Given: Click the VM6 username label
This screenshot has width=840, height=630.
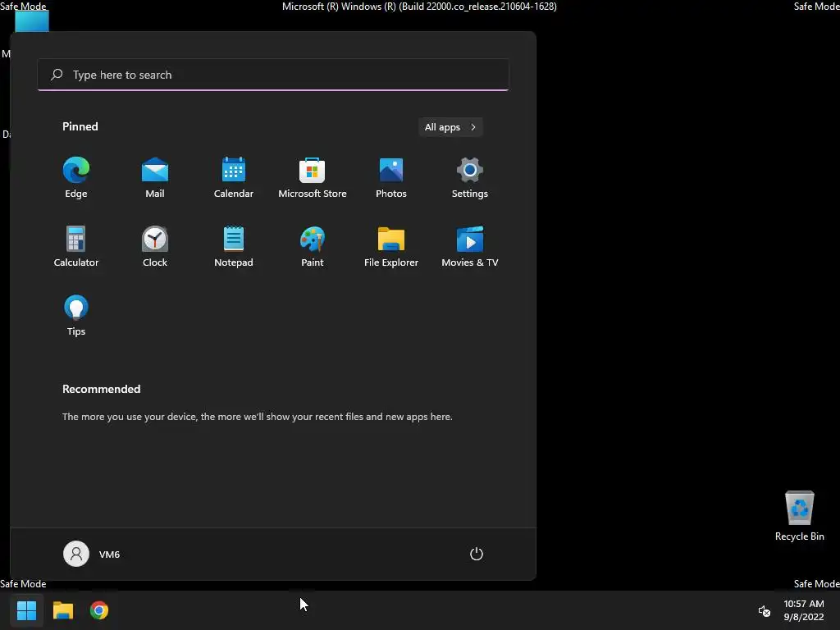Looking at the screenshot, I should pos(109,555).
